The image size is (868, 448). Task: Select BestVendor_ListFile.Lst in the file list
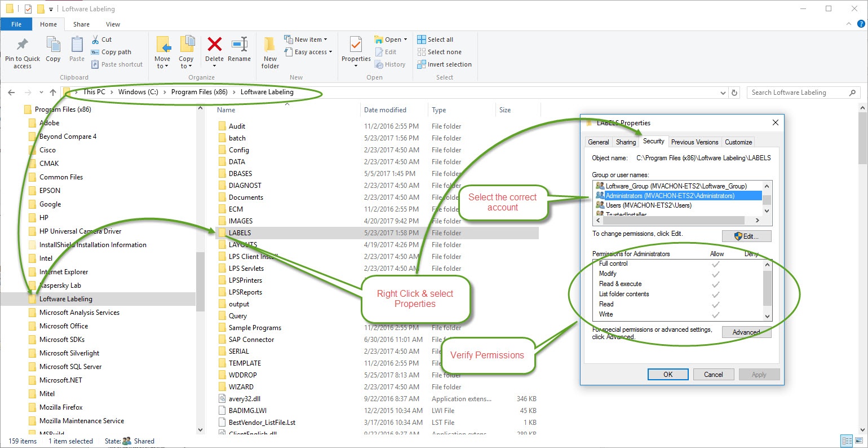pos(256,423)
